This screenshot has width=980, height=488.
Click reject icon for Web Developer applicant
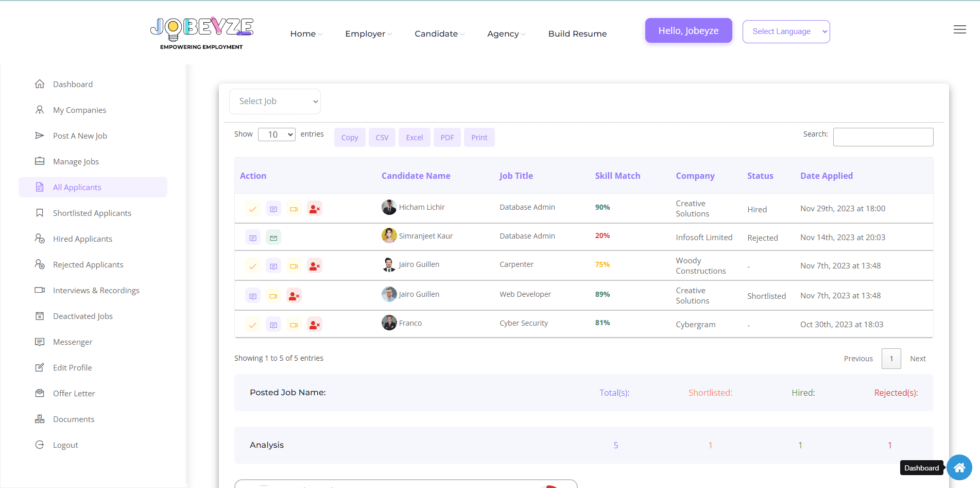coord(294,296)
